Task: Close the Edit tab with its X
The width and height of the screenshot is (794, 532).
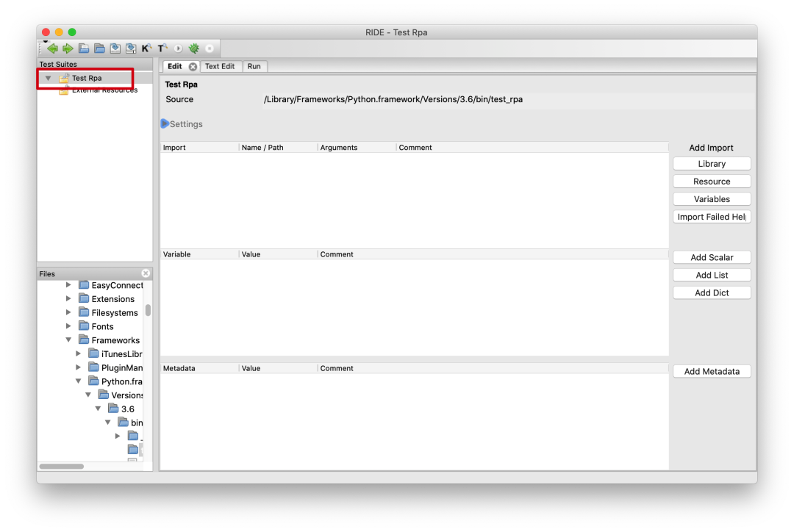Action: pos(193,67)
